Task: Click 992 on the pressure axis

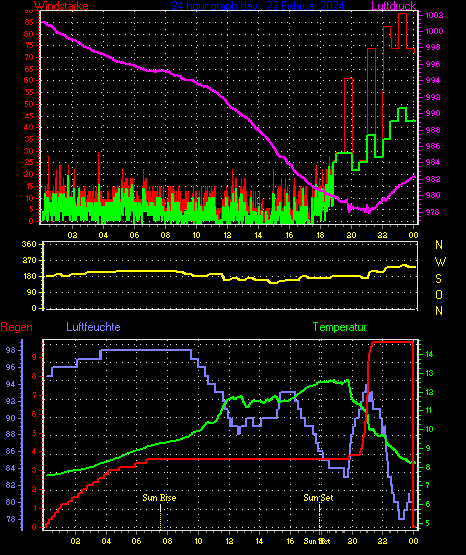Action: click(x=433, y=97)
